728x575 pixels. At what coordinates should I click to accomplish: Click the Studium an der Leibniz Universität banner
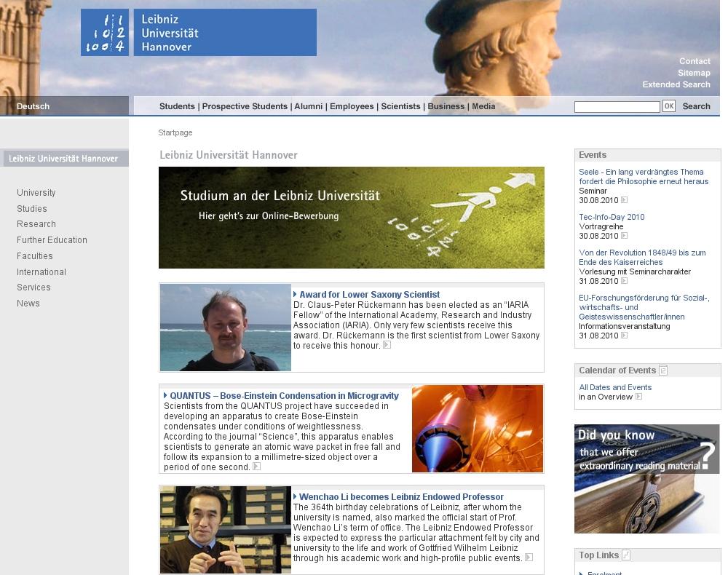click(352, 218)
